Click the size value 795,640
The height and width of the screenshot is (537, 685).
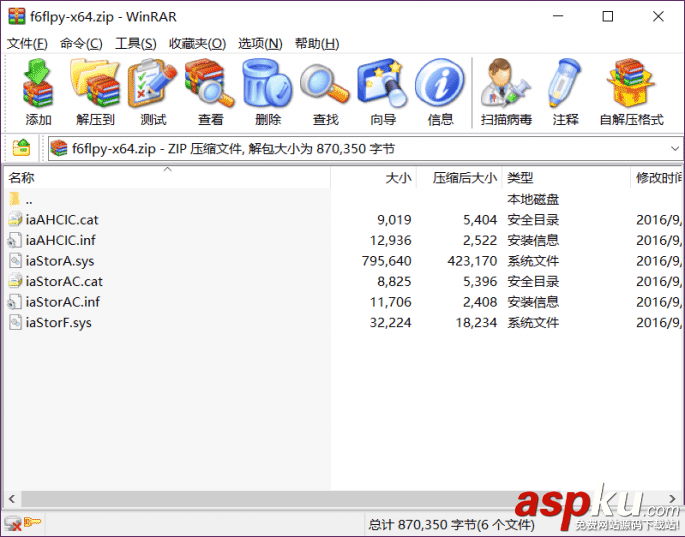click(386, 261)
